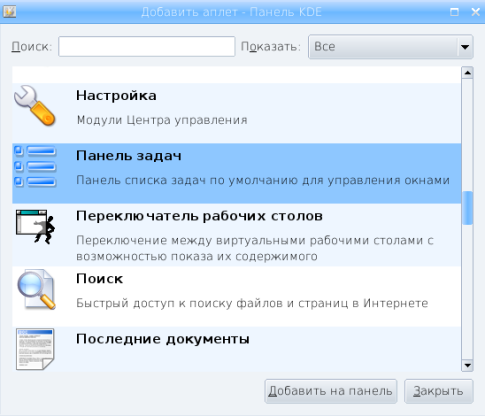Focus the Поиск search text field
Image resolution: width=485 pixels, height=416 pixels.
pos(147,46)
